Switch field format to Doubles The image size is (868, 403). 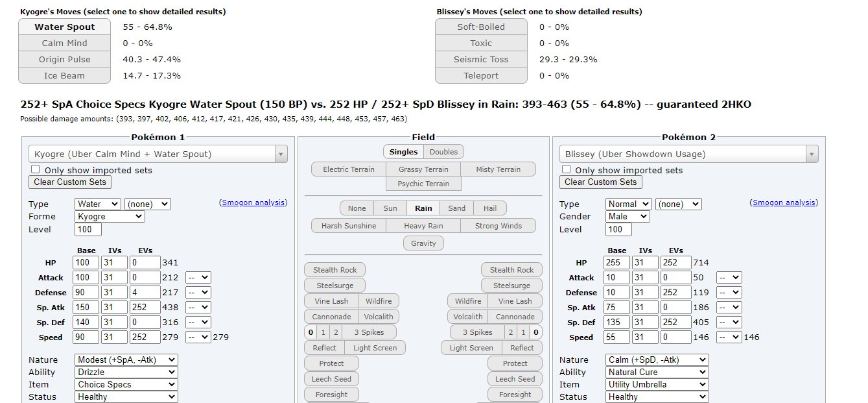pyautogui.click(x=444, y=152)
